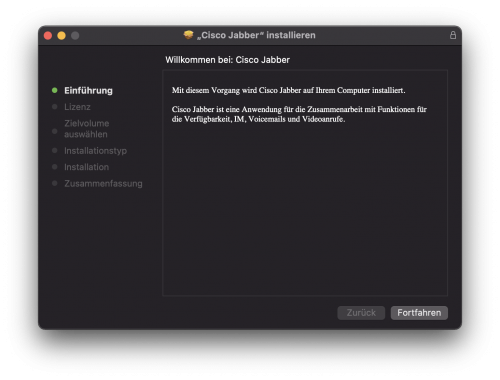
Task: Click the window title „Cisco Jabber" installieren
Action: (x=256, y=35)
